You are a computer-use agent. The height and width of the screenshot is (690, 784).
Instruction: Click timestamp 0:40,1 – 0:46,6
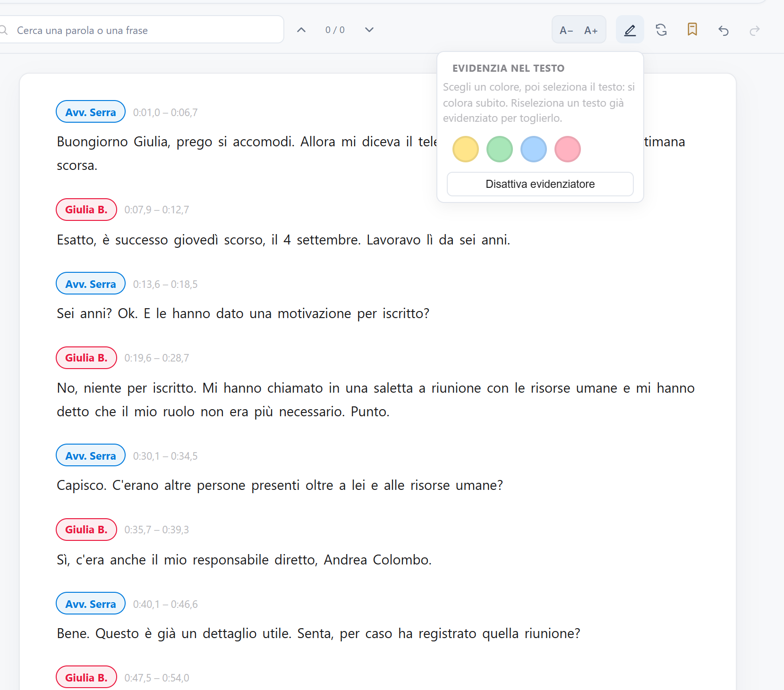pyautogui.click(x=165, y=604)
